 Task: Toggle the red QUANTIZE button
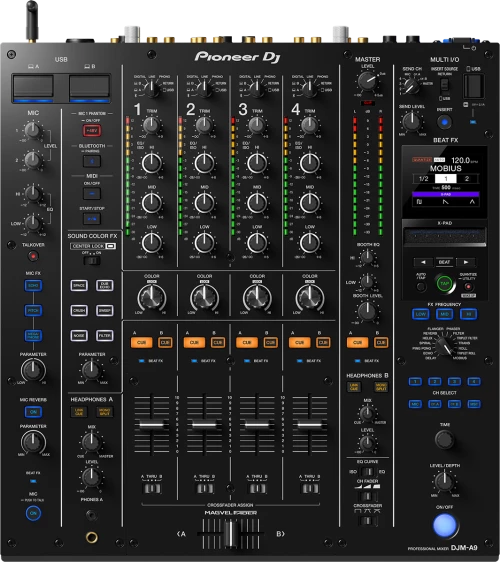tap(468, 286)
